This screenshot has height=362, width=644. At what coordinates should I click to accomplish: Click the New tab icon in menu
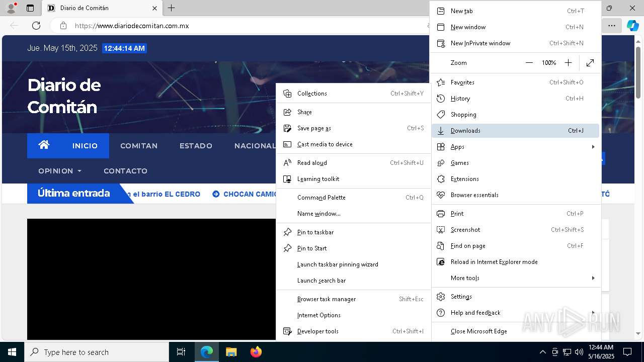(x=441, y=11)
